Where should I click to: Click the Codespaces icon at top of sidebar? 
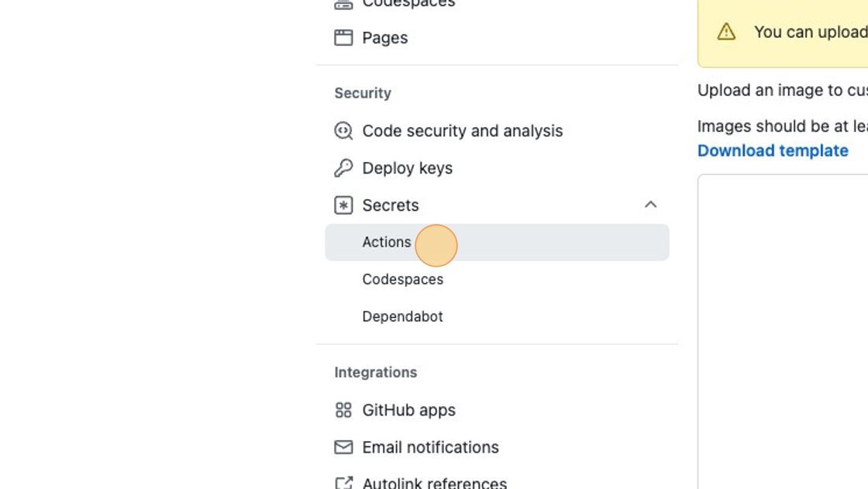(x=343, y=5)
